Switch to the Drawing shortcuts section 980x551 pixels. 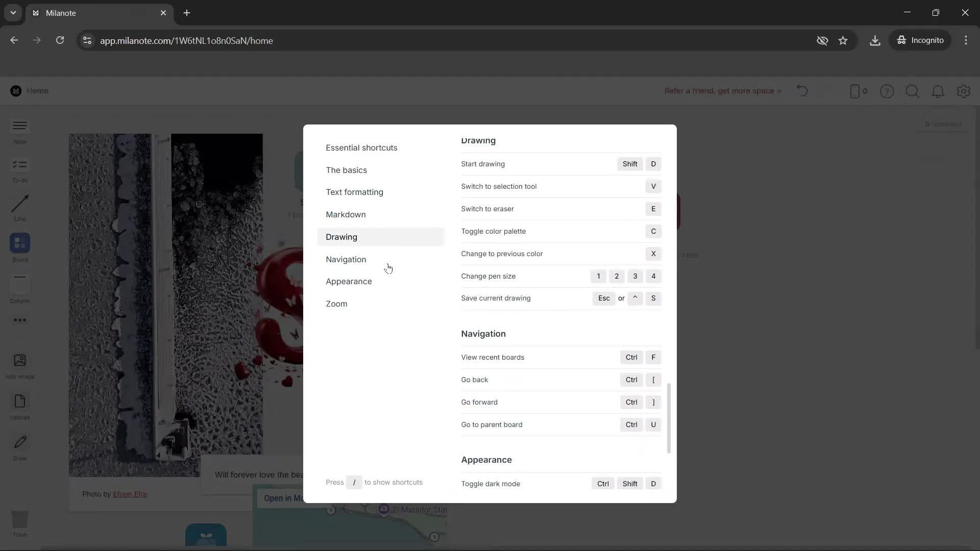[x=341, y=236]
